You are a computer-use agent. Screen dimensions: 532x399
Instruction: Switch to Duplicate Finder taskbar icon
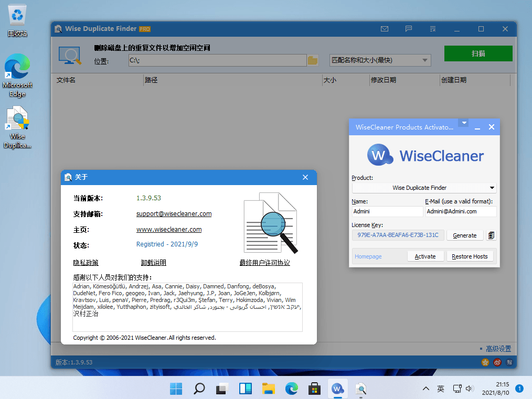pos(360,389)
